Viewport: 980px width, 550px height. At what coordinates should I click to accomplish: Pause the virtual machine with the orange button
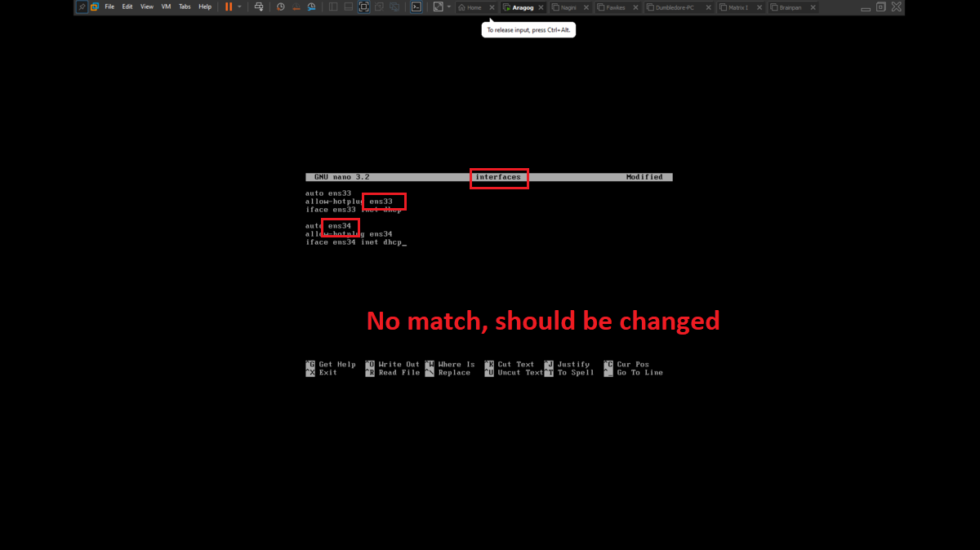point(229,7)
